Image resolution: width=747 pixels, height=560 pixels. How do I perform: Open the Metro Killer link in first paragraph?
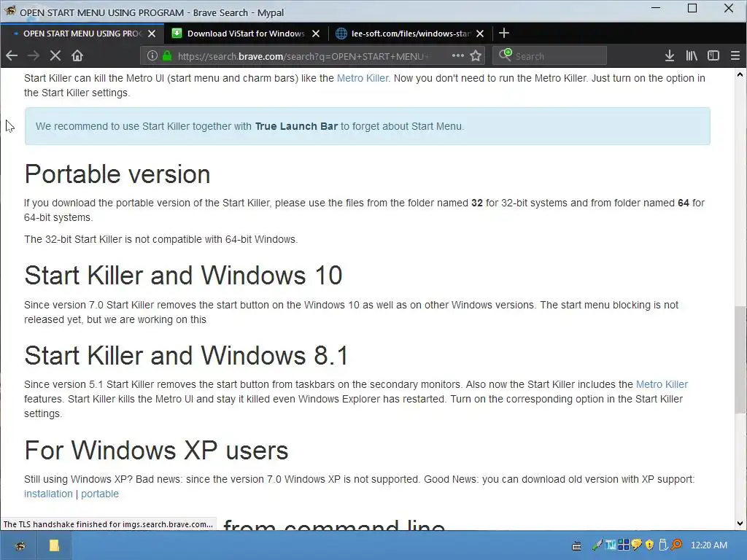point(363,78)
